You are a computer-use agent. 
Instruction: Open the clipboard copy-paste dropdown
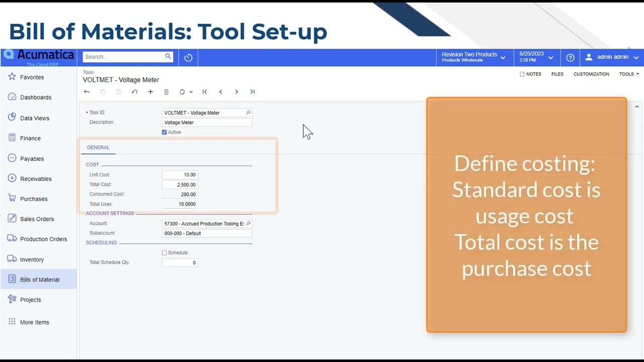pos(186,92)
